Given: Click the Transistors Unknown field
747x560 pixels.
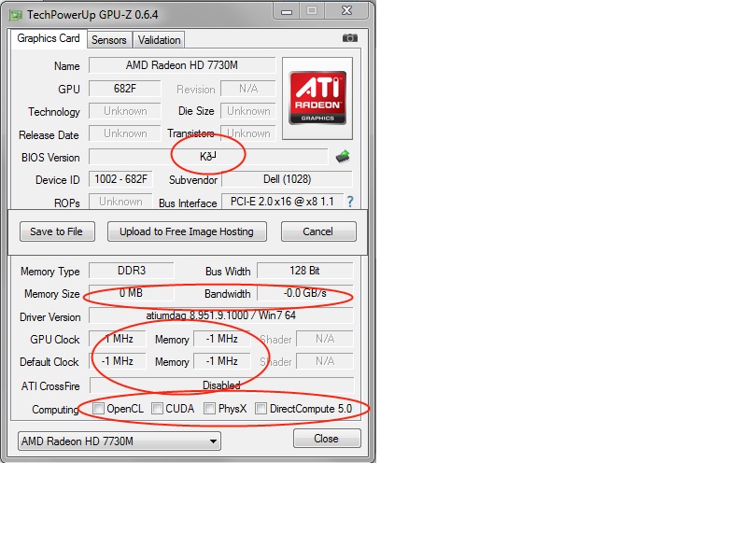Looking at the screenshot, I should click(x=248, y=133).
